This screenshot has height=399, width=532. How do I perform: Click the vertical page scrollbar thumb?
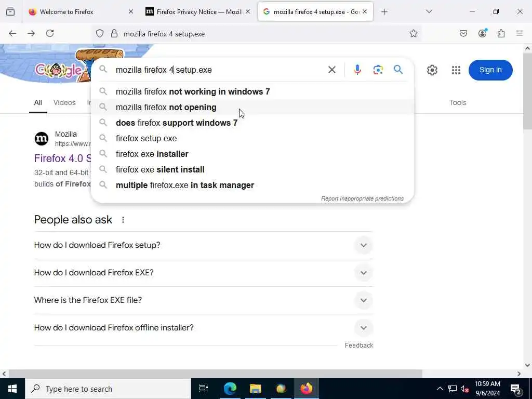pyautogui.click(x=527, y=90)
